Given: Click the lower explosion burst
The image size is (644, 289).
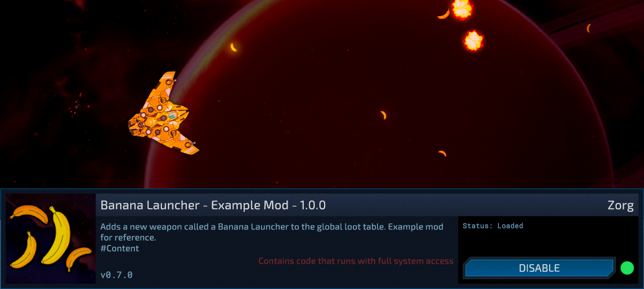Looking at the screenshot, I should tap(473, 40).
